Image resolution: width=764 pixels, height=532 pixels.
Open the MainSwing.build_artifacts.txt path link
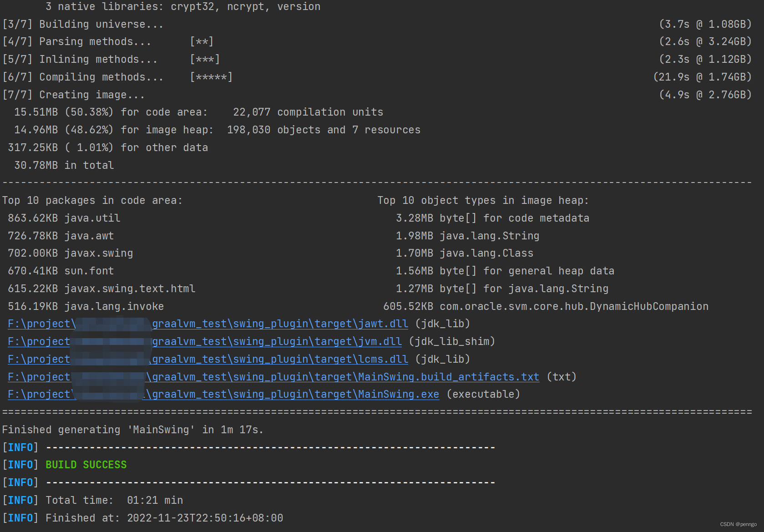[x=273, y=377]
